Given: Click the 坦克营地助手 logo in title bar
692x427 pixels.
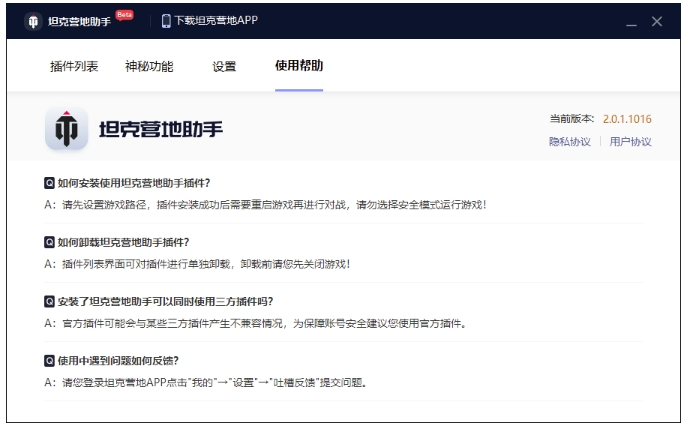Looking at the screenshot, I should click(x=33, y=21).
